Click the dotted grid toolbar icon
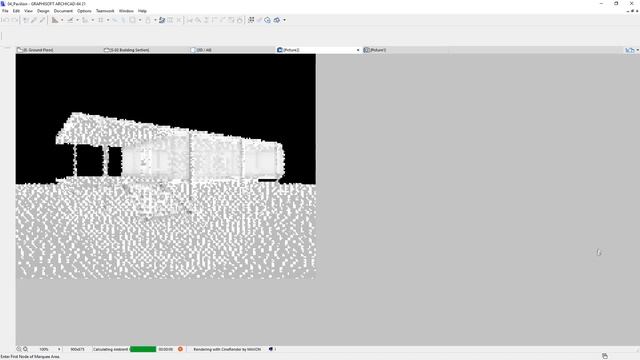This screenshot has width=640, height=360. tap(251, 20)
